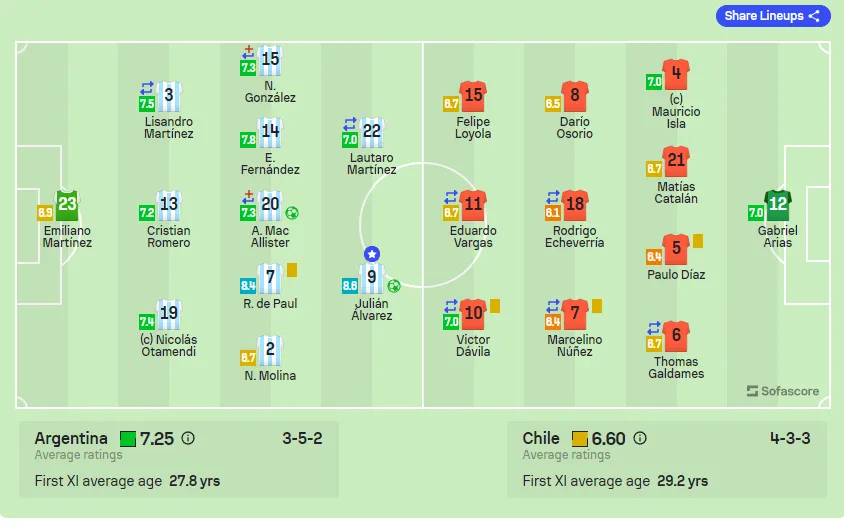
Task: Click the goal icon beside Julián Álvarez
Action: pyautogui.click(x=394, y=286)
